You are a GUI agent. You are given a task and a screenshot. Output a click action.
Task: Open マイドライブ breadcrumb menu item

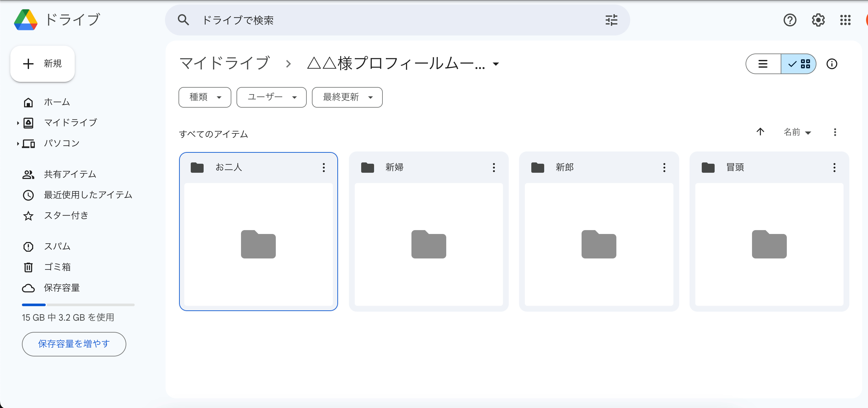pyautogui.click(x=225, y=63)
